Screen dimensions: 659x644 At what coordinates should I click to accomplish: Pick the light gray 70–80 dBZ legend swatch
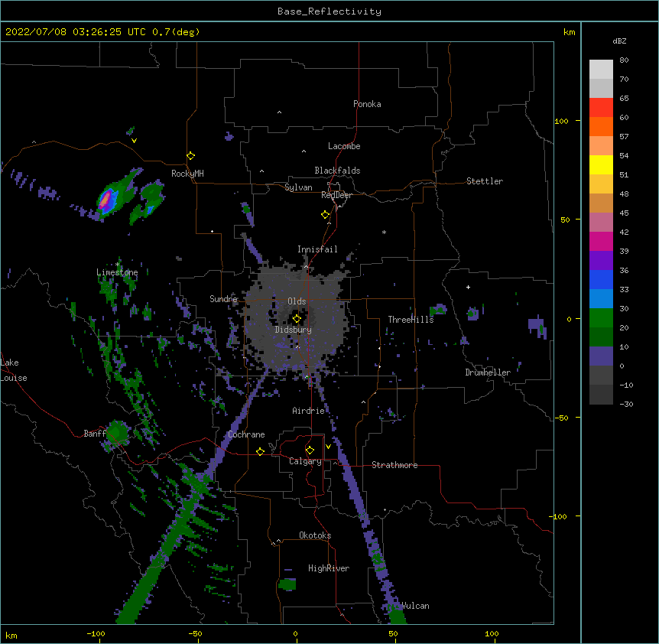coord(601,70)
